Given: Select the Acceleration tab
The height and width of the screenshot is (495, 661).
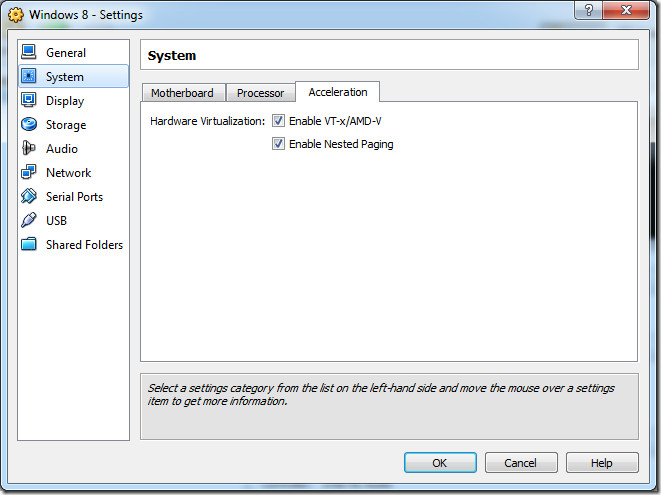Looking at the screenshot, I should [x=338, y=92].
